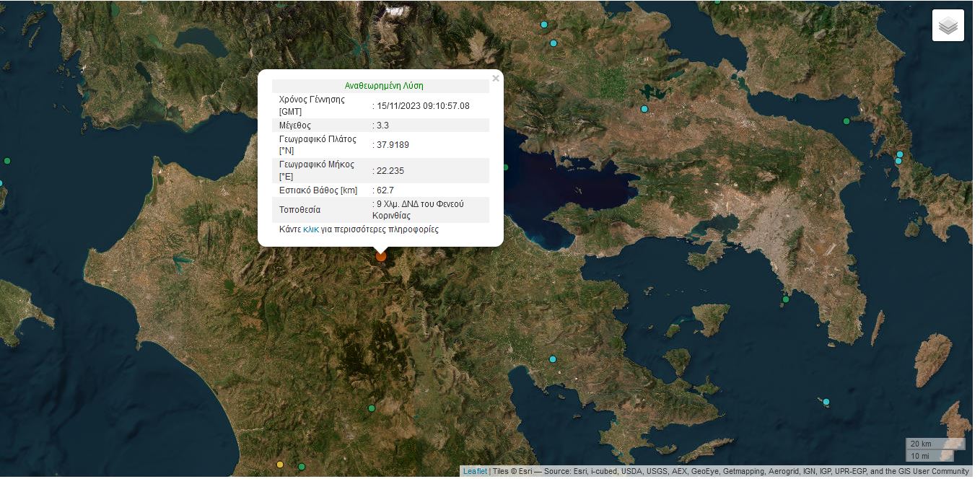Select the green marker touching popup's right edge
980x479 pixels.
505,167
